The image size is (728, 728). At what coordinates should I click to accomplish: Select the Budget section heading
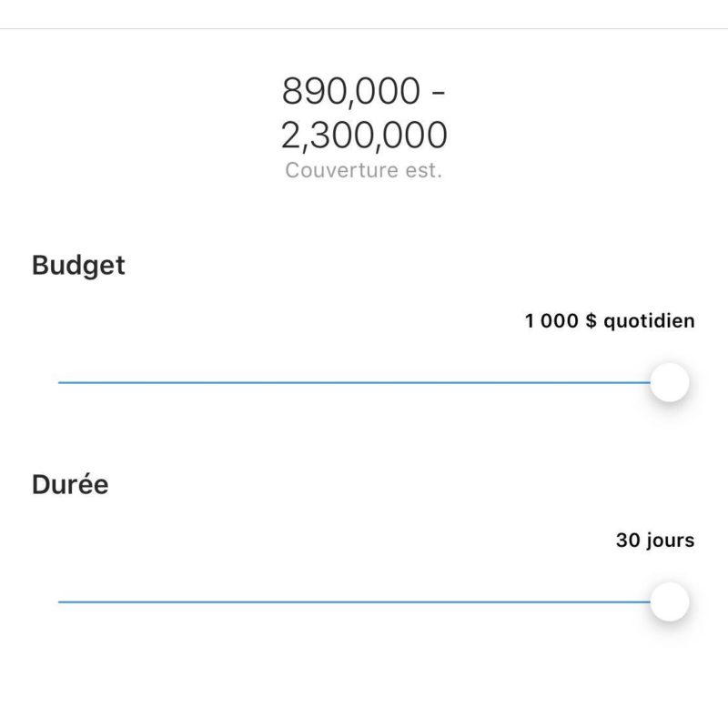pos(78,266)
